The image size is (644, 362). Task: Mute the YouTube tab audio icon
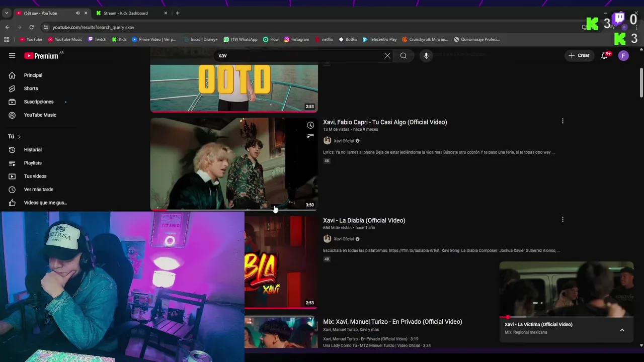(x=77, y=13)
